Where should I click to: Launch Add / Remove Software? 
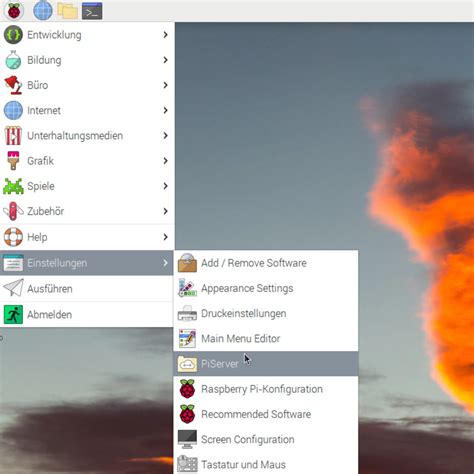click(266, 263)
